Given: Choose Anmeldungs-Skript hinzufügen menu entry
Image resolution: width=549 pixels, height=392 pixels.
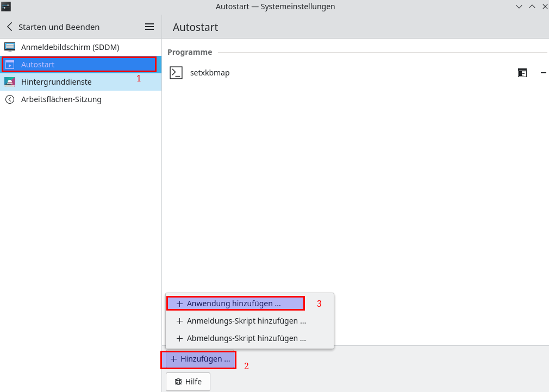Looking at the screenshot, I should [246, 321].
